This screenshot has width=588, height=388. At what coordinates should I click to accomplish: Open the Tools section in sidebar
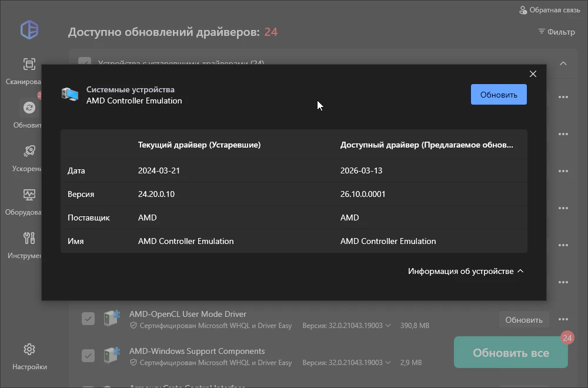click(x=29, y=238)
